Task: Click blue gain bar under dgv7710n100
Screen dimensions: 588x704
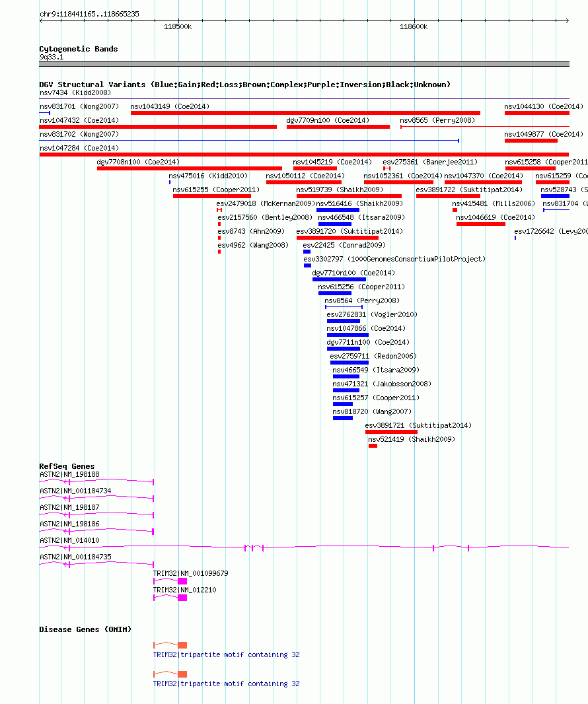Action: pyautogui.click(x=339, y=279)
